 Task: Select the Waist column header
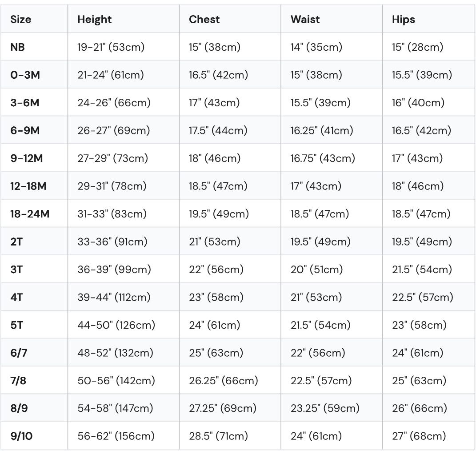click(305, 20)
